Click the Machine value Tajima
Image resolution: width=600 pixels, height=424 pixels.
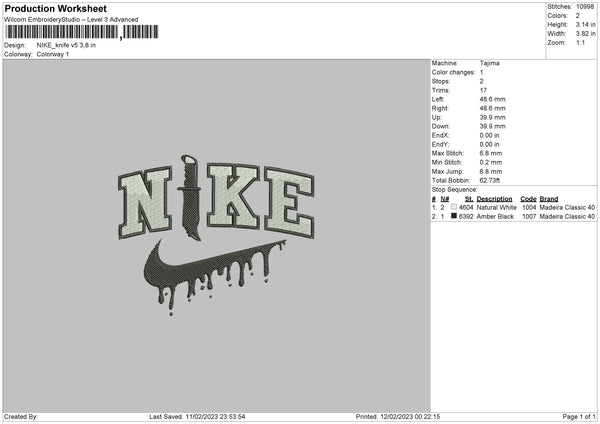[489, 63]
